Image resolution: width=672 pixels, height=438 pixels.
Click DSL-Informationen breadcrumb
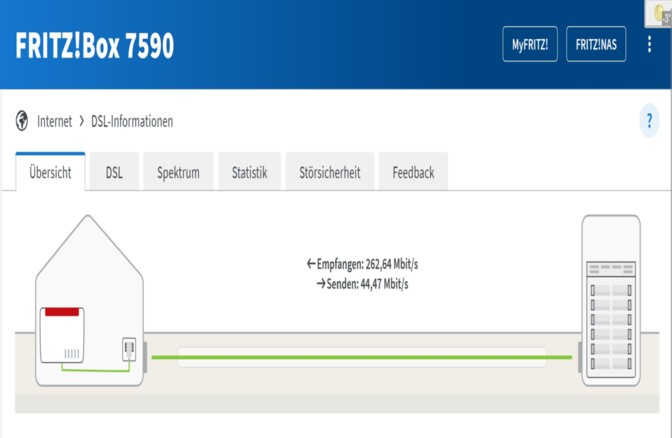click(x=132, y=121)
